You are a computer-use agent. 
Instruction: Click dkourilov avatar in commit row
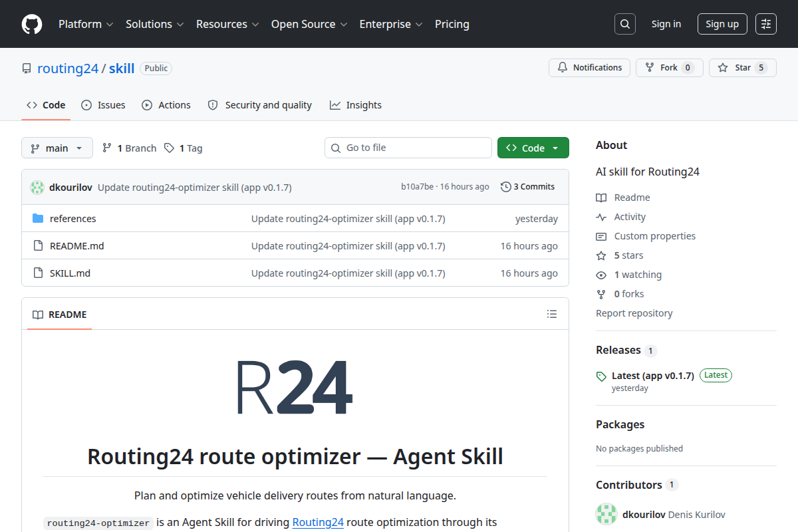(37, 187)
